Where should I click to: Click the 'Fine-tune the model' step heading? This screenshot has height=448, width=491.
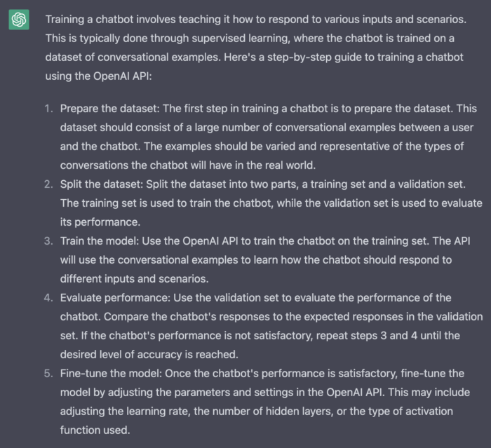(x=111, y=374)
